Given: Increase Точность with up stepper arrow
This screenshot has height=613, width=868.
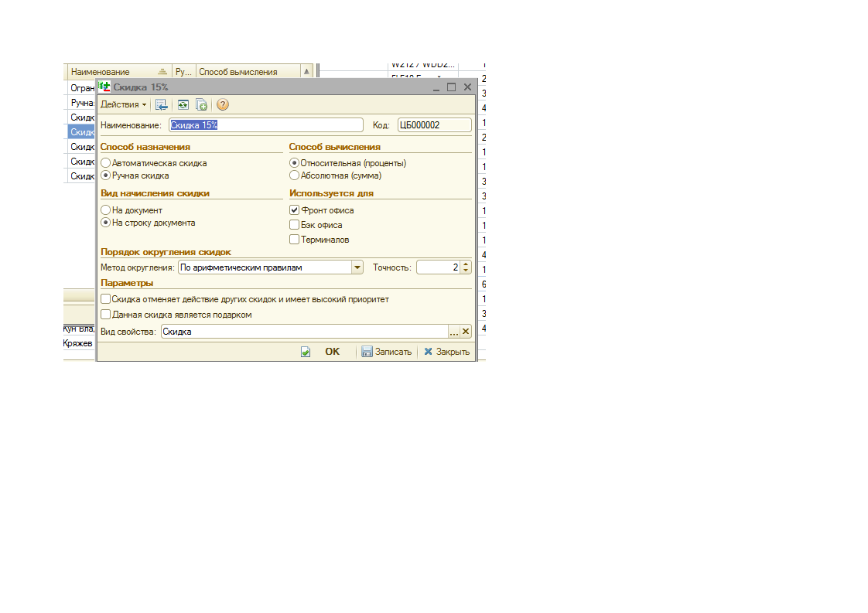Looking at the screenshot, I should (466, 264).
